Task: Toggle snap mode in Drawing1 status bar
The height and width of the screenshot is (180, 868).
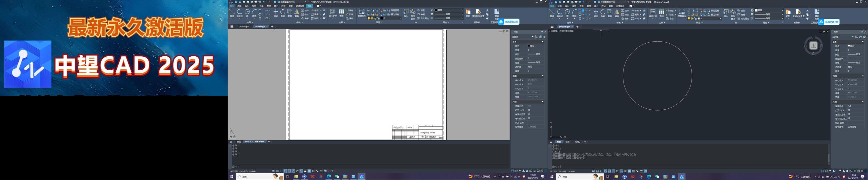Action: tap(593, 171)
